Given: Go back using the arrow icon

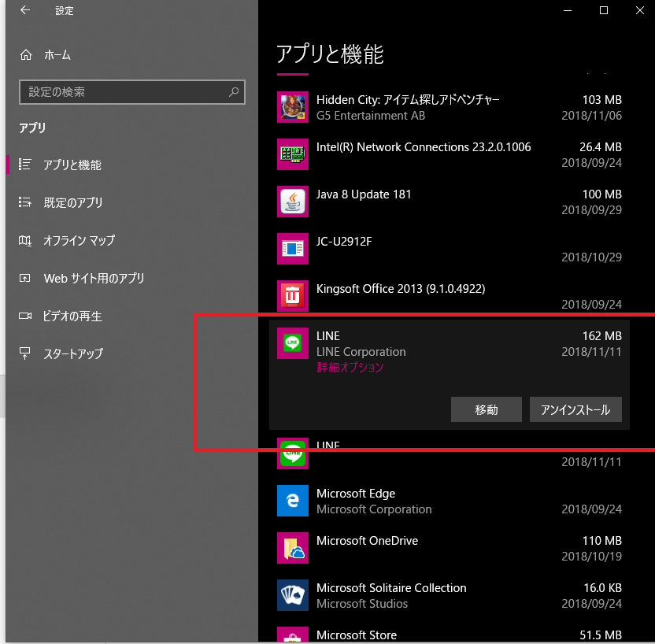Looking at the screenshot, I should coord(25,10).
